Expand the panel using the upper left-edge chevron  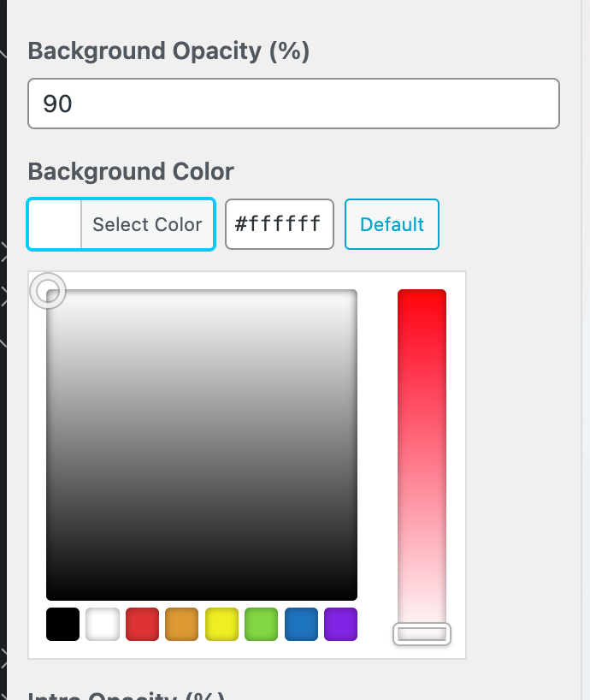point(3,252)
